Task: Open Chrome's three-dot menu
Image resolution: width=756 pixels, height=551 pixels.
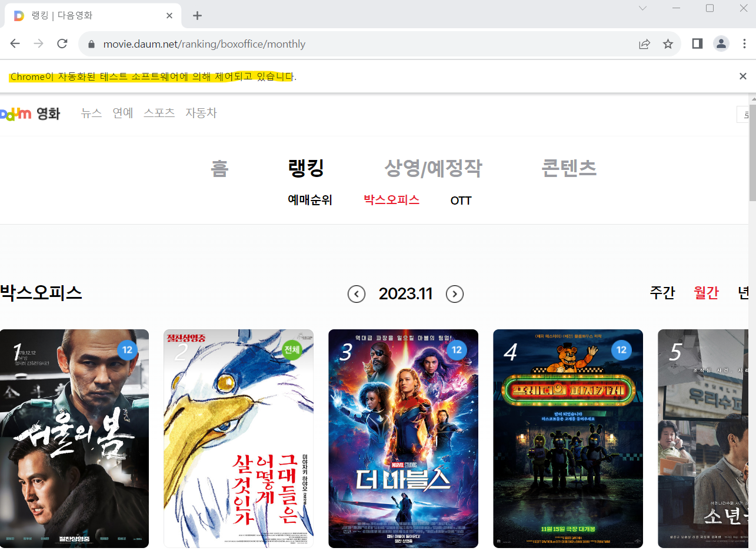Action: 744,44
